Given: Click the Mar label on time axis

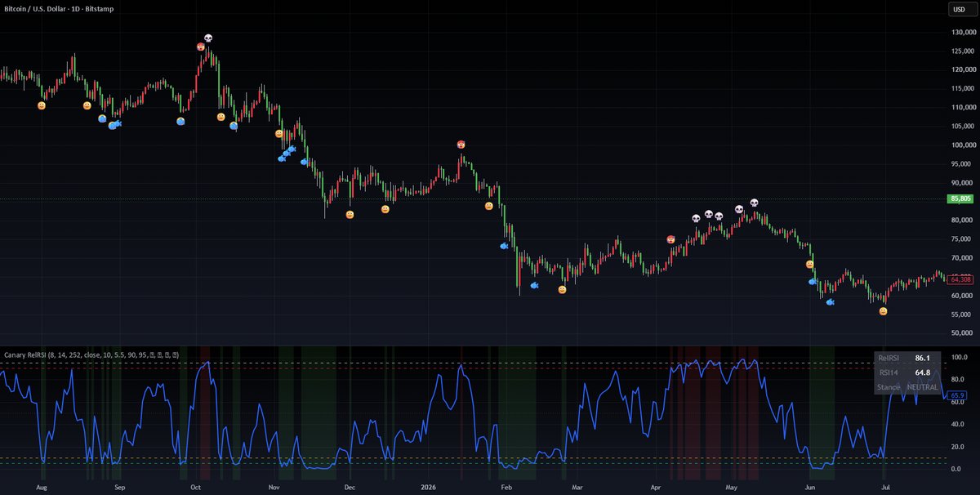Looking at the screenshot, I should coord(578,488).
